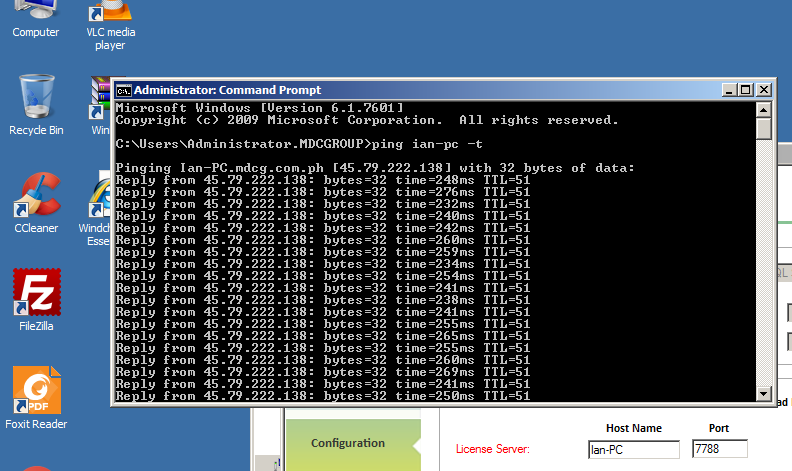
Task: Click the Copyright 2009 Microsoft line
Action: click(x=367, y=120)
